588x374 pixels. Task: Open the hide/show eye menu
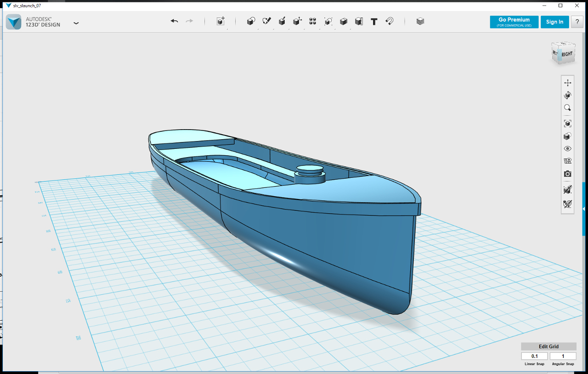point(568,149)
